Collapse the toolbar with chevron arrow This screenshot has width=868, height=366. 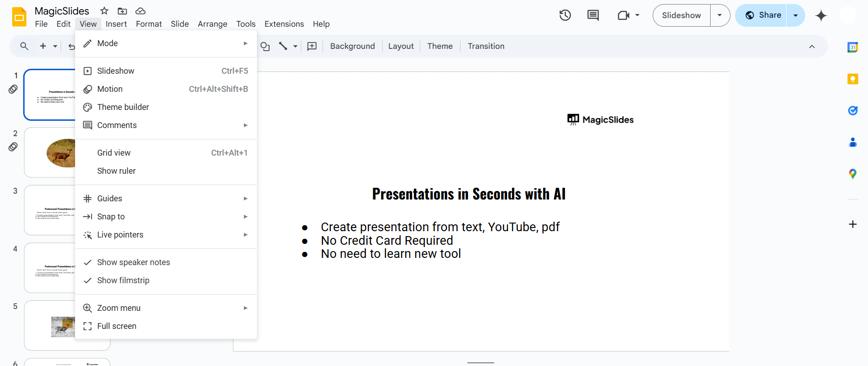coord(812,47)
